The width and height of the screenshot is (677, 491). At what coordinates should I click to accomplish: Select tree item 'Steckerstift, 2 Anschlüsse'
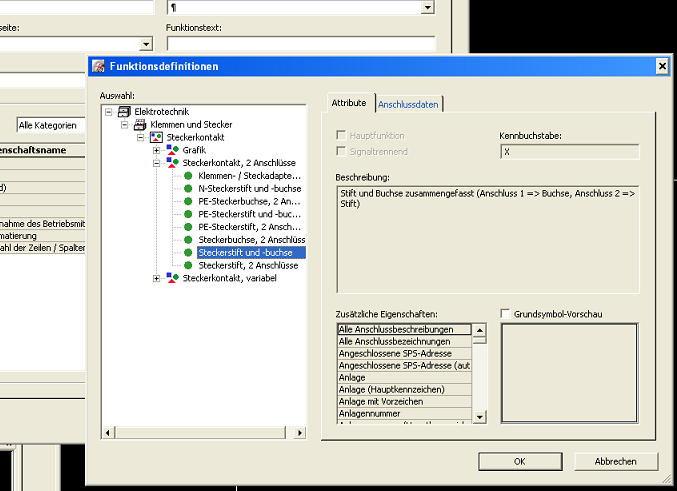tap(248, 266)
